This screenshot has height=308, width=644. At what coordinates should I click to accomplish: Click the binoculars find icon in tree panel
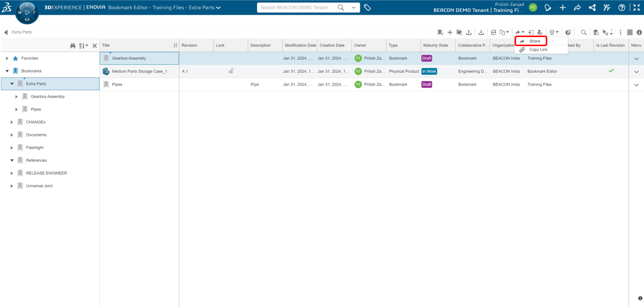click(73, 45)
